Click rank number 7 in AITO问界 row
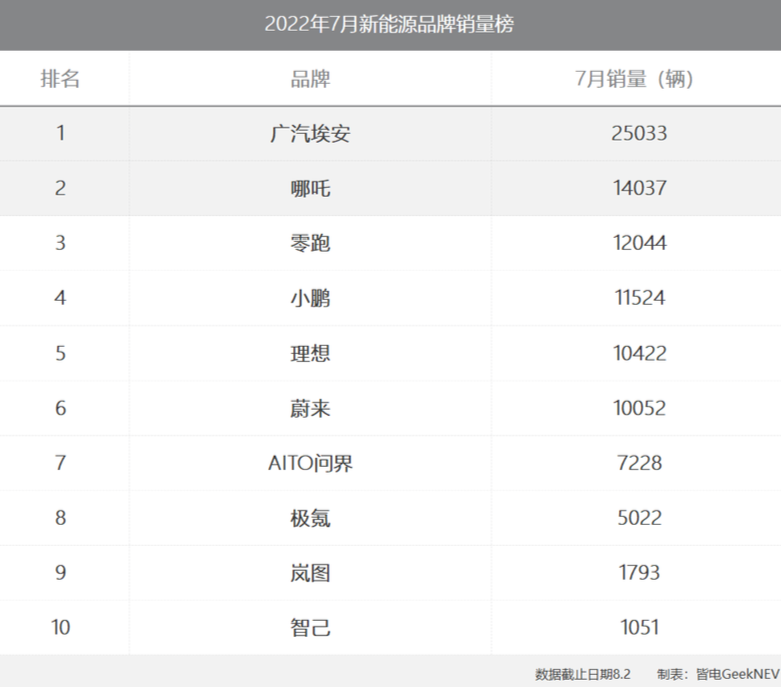Viewport: 781px width, 687px height. (x=60, y=462)
